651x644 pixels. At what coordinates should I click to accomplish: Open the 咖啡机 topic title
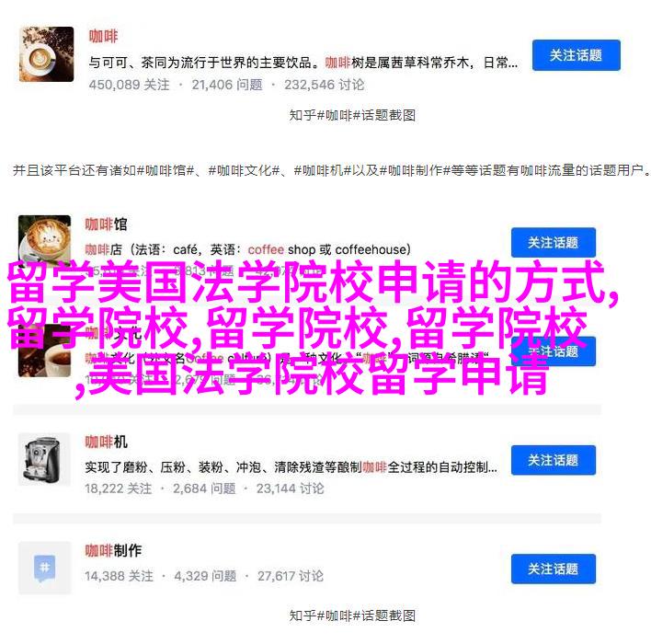click(107, 442)
